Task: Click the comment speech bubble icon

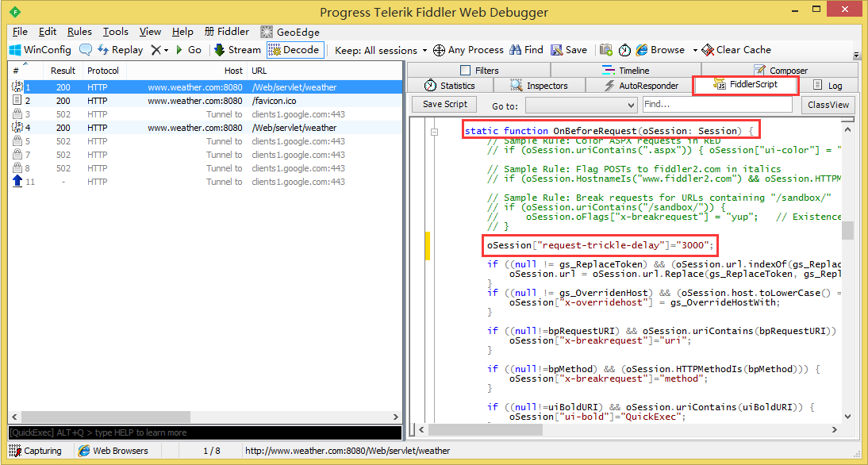Action: 85,50
